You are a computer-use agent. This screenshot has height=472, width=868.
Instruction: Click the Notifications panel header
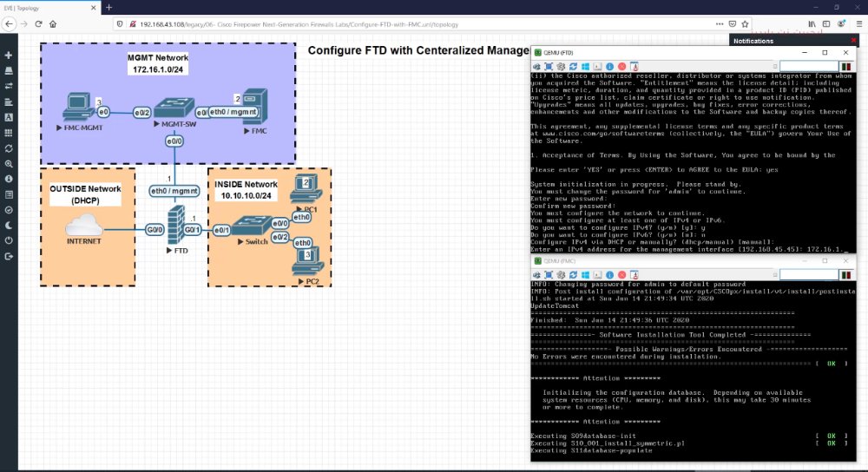[x=793, y=41]
